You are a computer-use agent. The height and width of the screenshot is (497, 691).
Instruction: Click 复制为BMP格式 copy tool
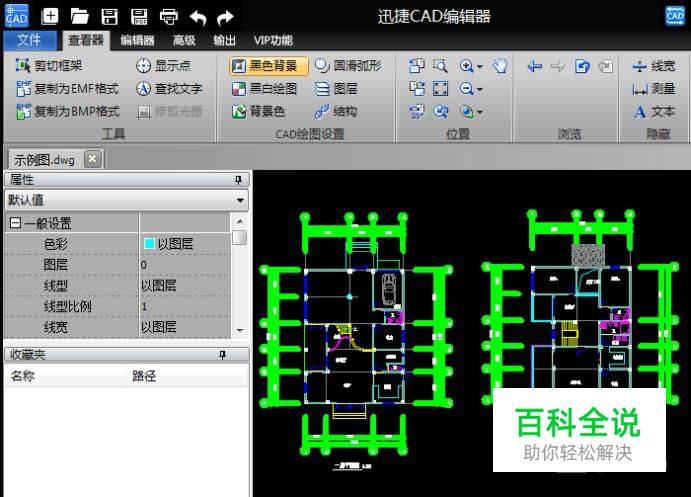[67, 111]
